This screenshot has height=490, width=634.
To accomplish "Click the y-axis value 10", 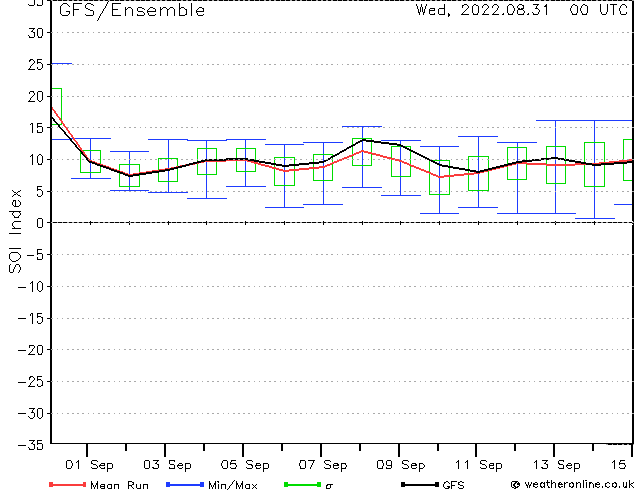I will pyautogui.click(x=36, y=160).
